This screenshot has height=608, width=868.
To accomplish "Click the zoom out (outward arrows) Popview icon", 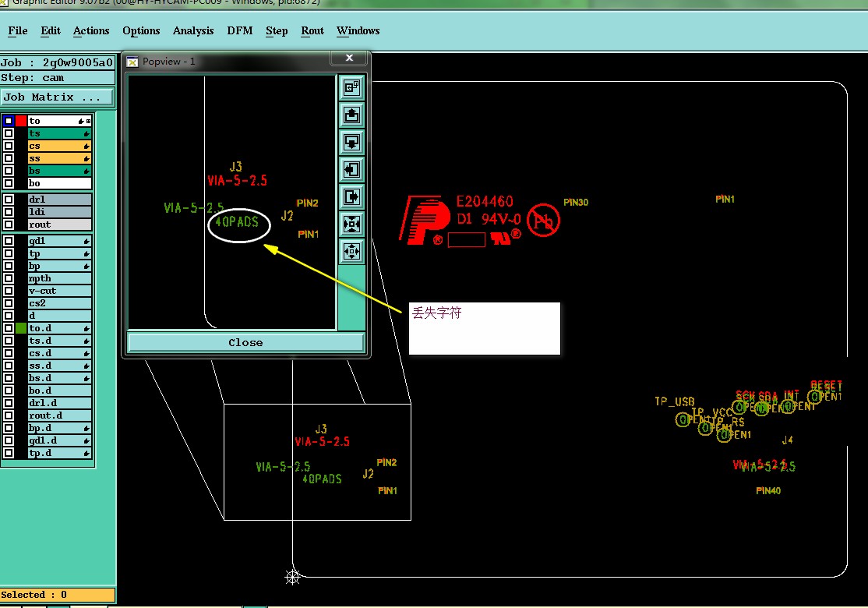I will pyautogui.click(x=351, y=252).
